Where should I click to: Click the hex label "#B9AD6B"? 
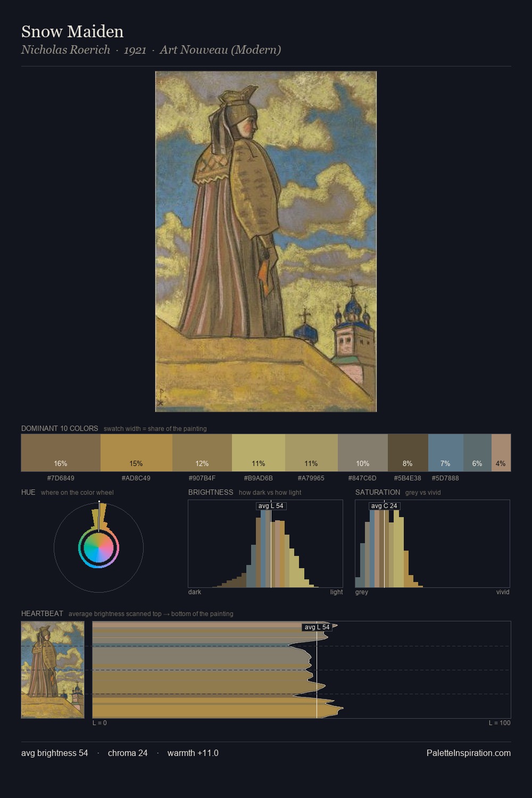(259, 478)
